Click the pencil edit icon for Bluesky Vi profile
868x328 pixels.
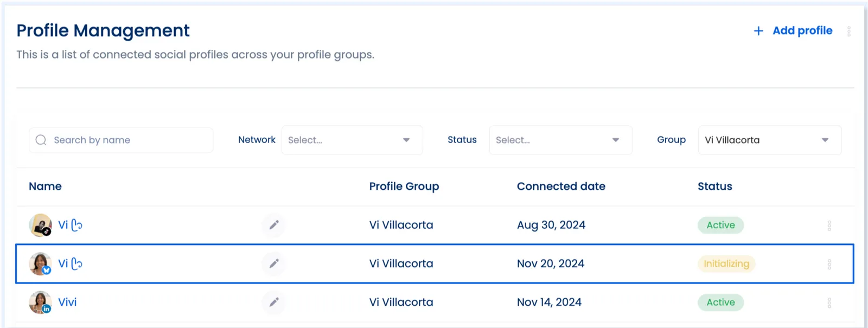[274, 263]
